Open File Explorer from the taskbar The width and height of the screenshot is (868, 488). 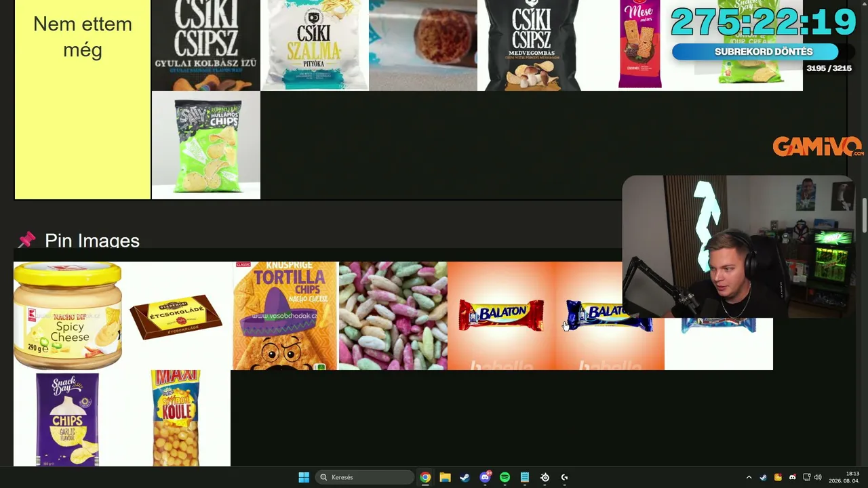(x=445, y=477)
